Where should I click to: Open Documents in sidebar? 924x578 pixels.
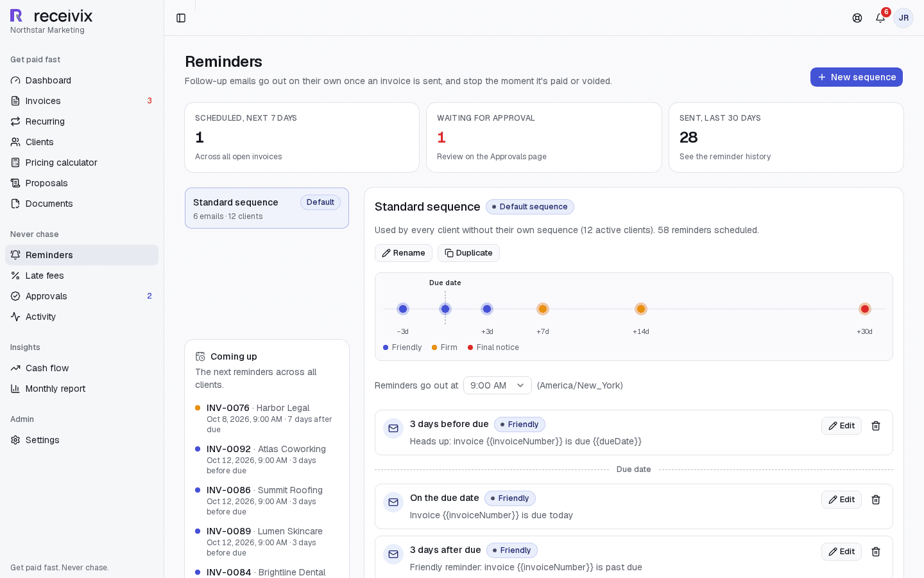pyautogui.click(x=81, y=204)
